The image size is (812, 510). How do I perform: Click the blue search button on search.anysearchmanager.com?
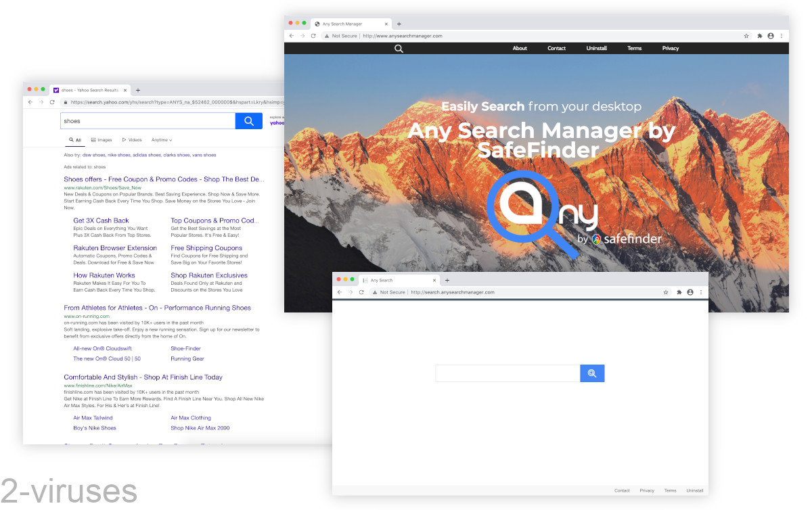point(592,373)
